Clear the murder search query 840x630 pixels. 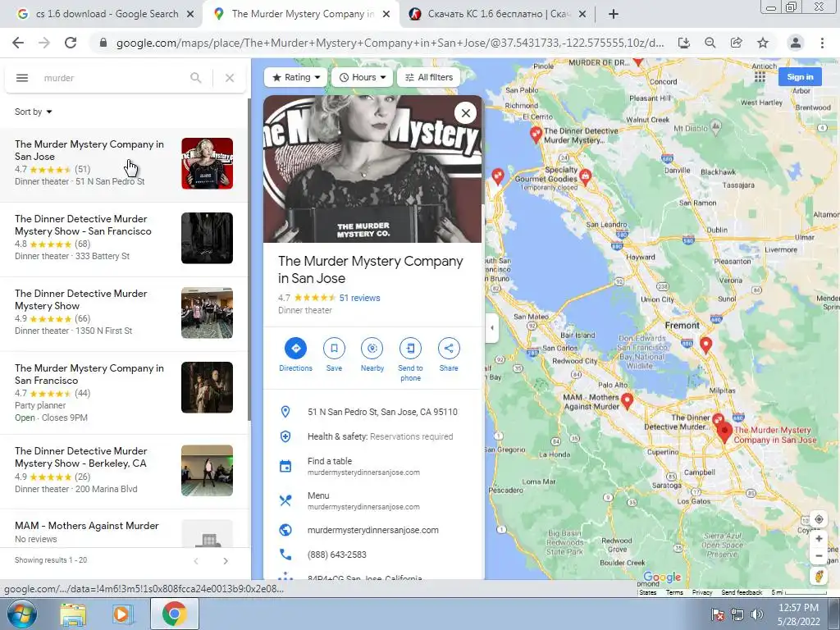click(230, 78)
